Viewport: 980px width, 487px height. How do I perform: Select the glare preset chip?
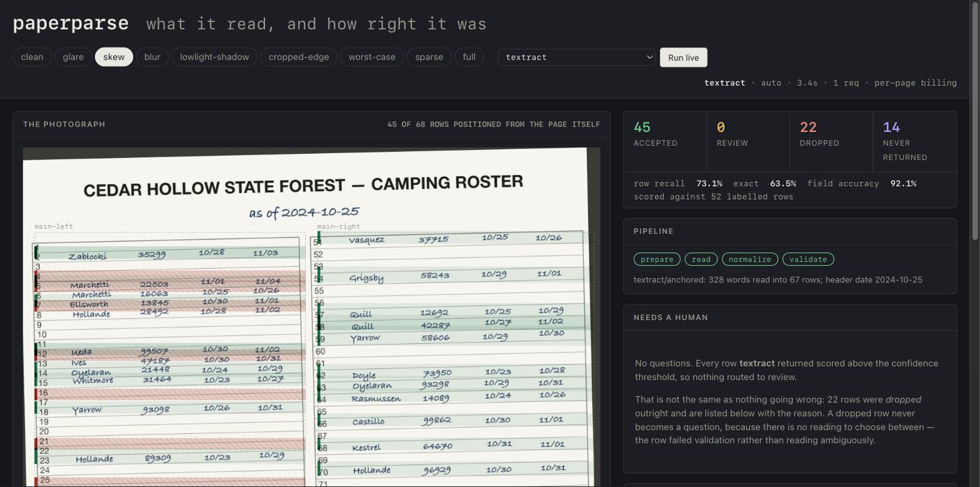pos(73,57)
